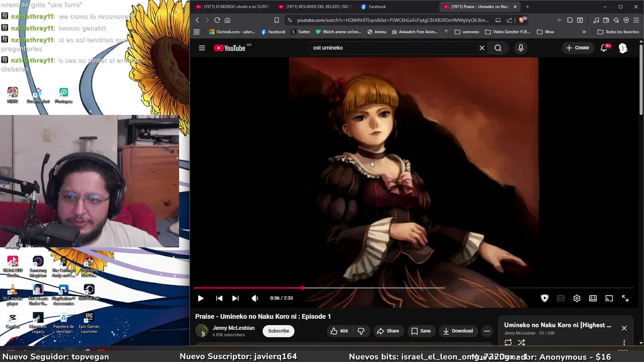This screenshot has width=644, height=362.
Task: Switch to theater mode
Action: pyautogui.click(x=593, y=298)
